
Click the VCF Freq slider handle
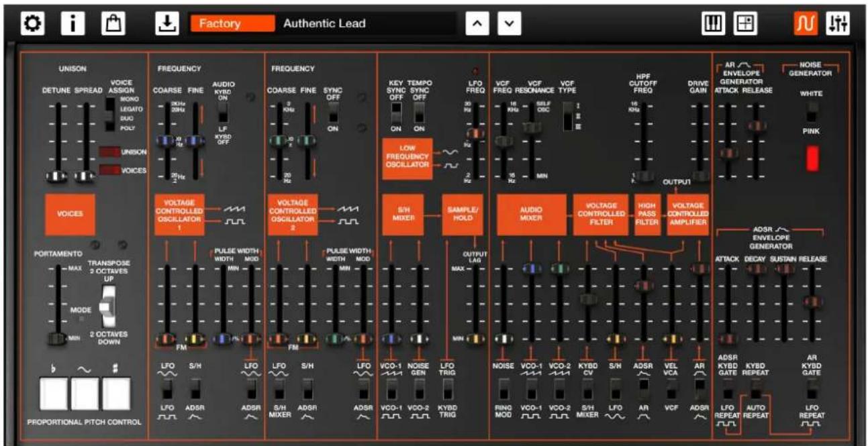click(503, 140)
